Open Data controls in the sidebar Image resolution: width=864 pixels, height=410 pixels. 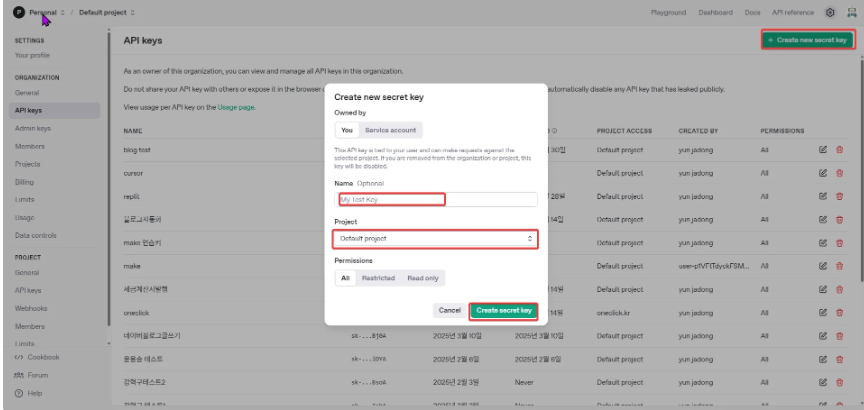coord(36,235)
